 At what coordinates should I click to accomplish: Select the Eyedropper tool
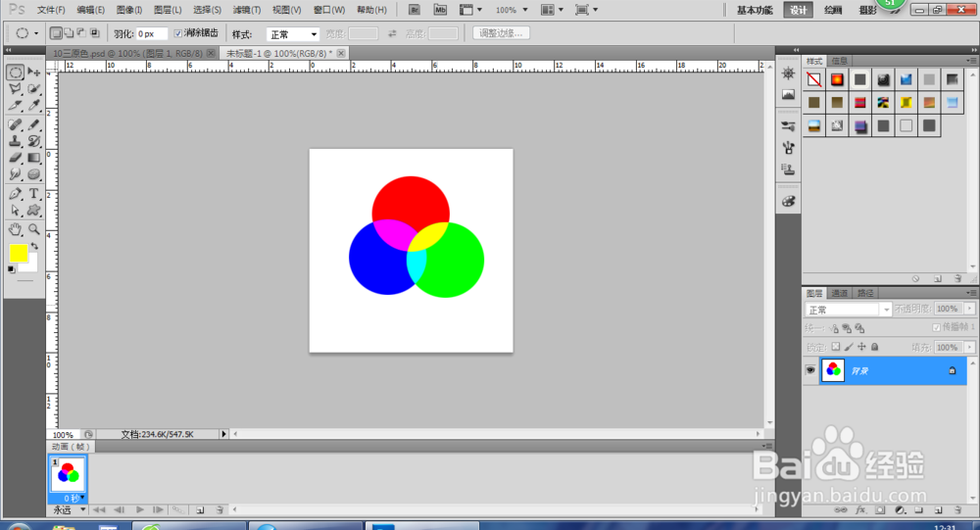33,106
